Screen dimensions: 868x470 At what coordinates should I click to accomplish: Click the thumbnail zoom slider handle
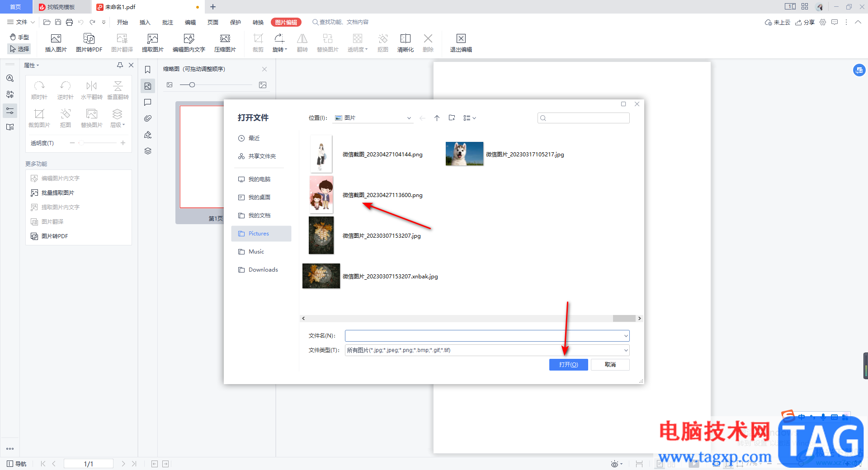tap(192, 85)
